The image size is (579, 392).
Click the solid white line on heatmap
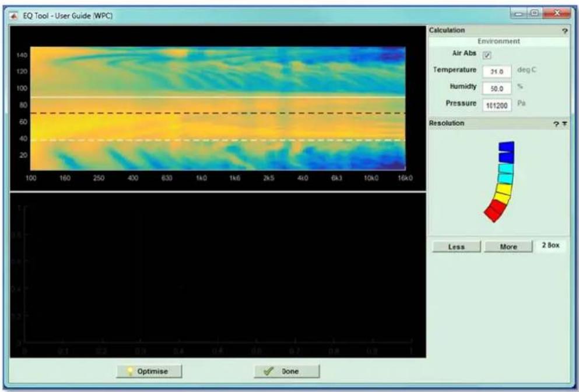[218, 97]
